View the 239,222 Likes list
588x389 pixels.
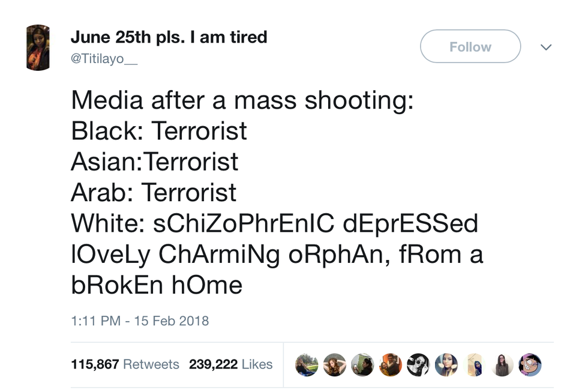click(230, 364)
